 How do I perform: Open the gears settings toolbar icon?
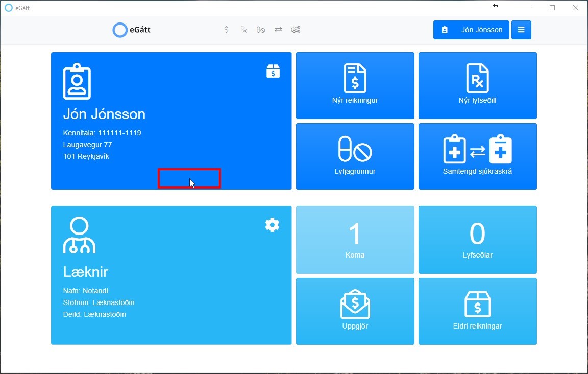click(296, 30)
